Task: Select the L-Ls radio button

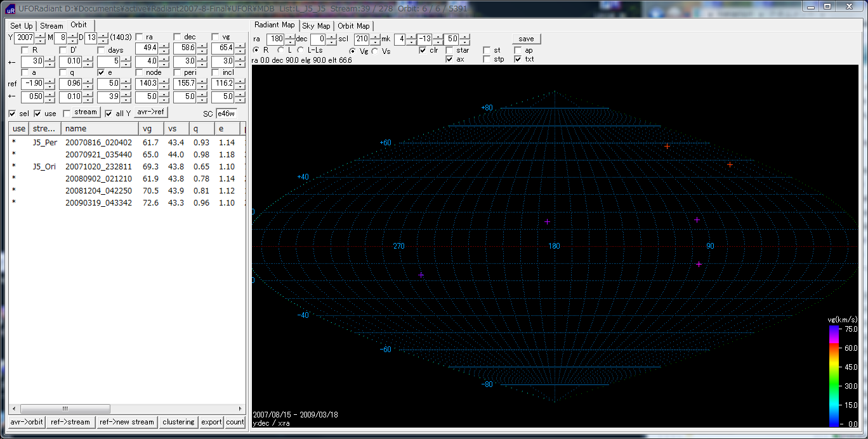Action: pyautogui.click(x=301, y=50)
